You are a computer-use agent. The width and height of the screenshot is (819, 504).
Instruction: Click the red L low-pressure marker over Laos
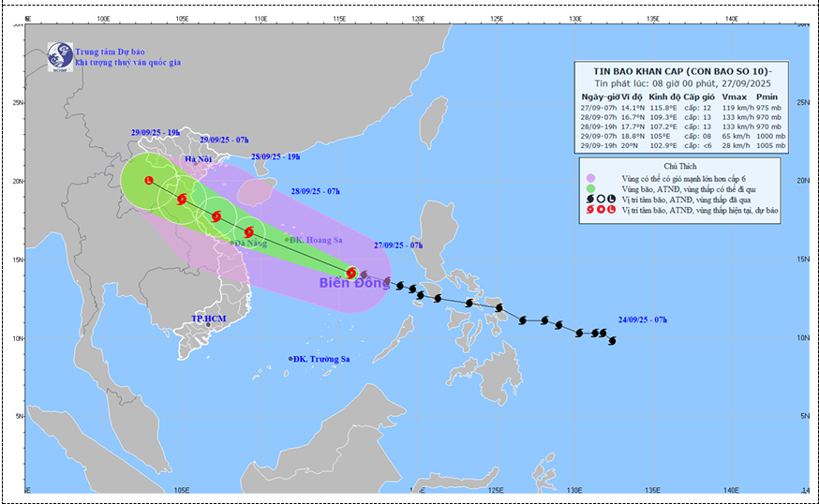pos(149,180)
